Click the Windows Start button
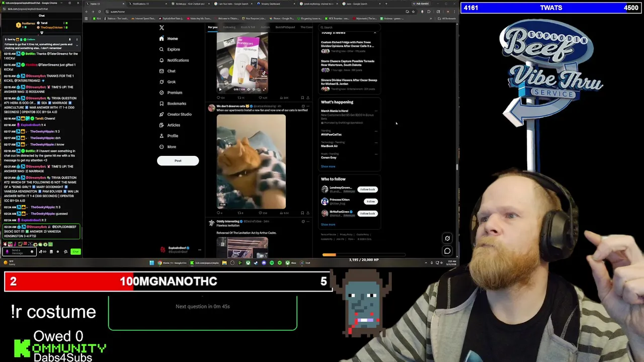The image size is (644, 362). [x=151, y=262]
